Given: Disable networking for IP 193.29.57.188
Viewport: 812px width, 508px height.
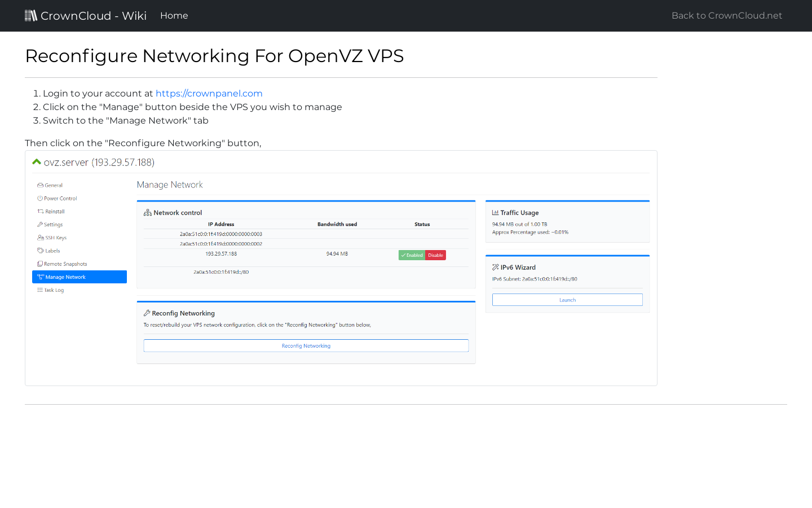Looking at the screenshot, I should click(435, 255).
